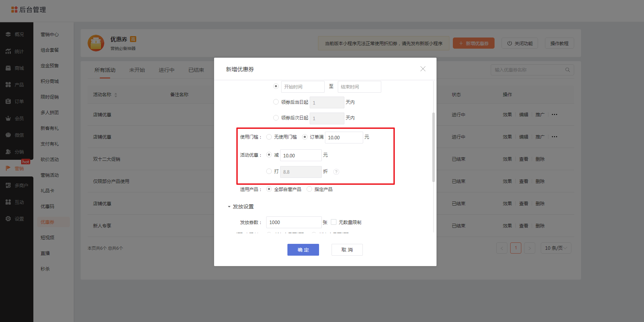Open 限时促销 submenu item
Image resolution: width=644 pixels, height=322 pixels.
click(x=50, y=97)
